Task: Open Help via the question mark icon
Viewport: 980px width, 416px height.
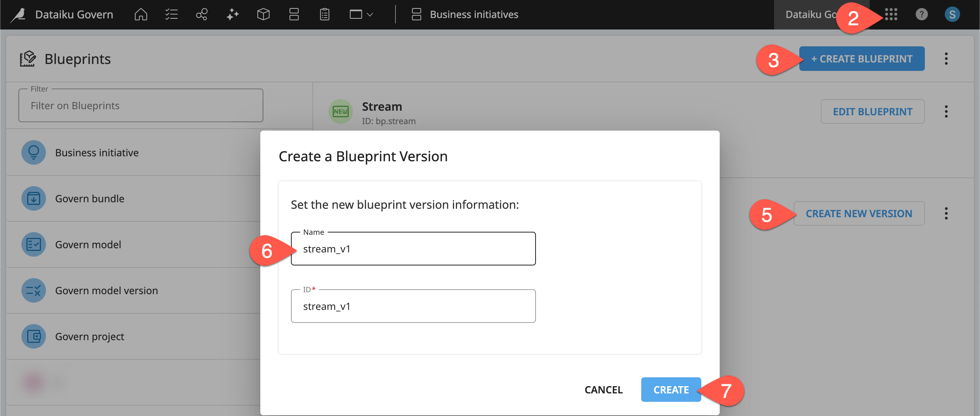Action: point(921,15)
